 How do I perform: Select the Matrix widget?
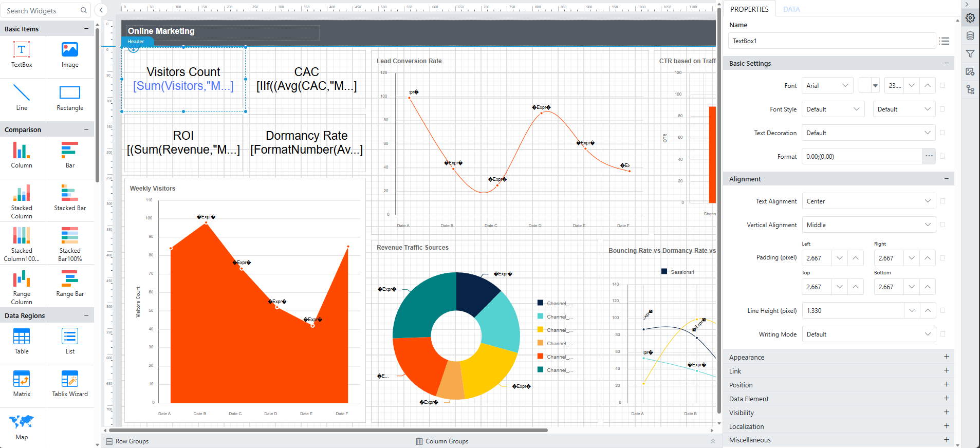(22, 384)
